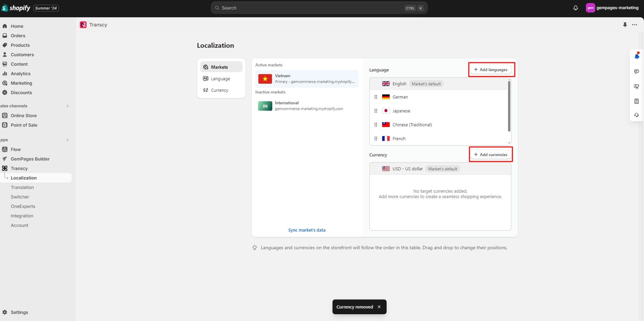Expand the Apps section chevron
The width and height of the screenshot is (644, 321).
67,140
